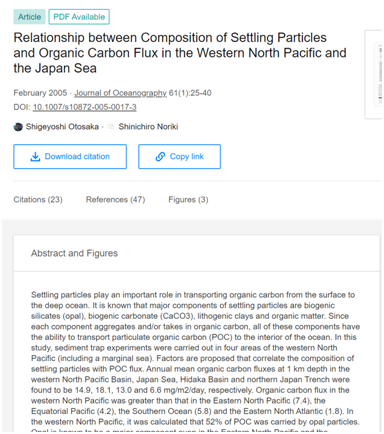Open the PDF preview thumbnail
The width and height of the screenshot is (384, 434).
tap(374, 74)
